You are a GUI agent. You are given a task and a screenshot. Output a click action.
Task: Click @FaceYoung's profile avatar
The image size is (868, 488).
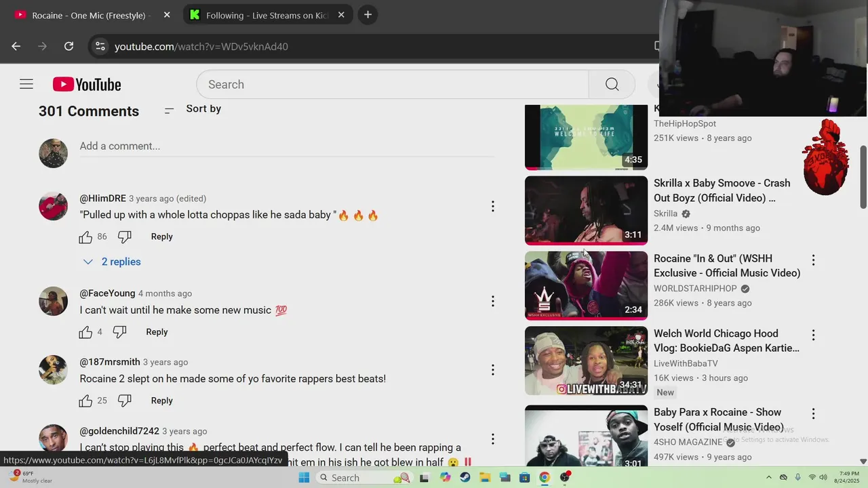(53, 301)
